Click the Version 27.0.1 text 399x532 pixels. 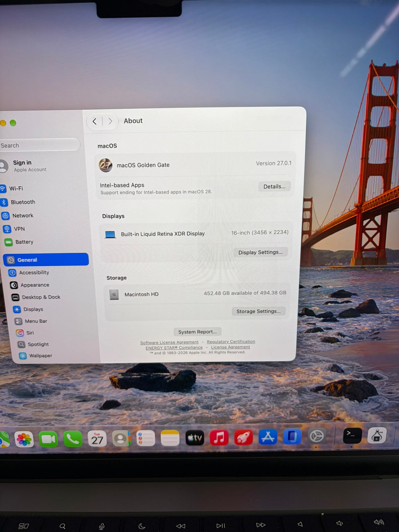tap(273, 163)
